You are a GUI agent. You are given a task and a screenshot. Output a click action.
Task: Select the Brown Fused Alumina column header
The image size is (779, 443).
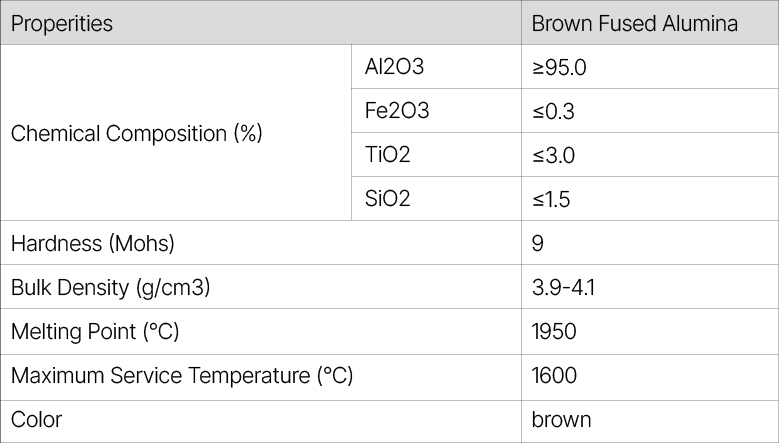click(634, 23)
